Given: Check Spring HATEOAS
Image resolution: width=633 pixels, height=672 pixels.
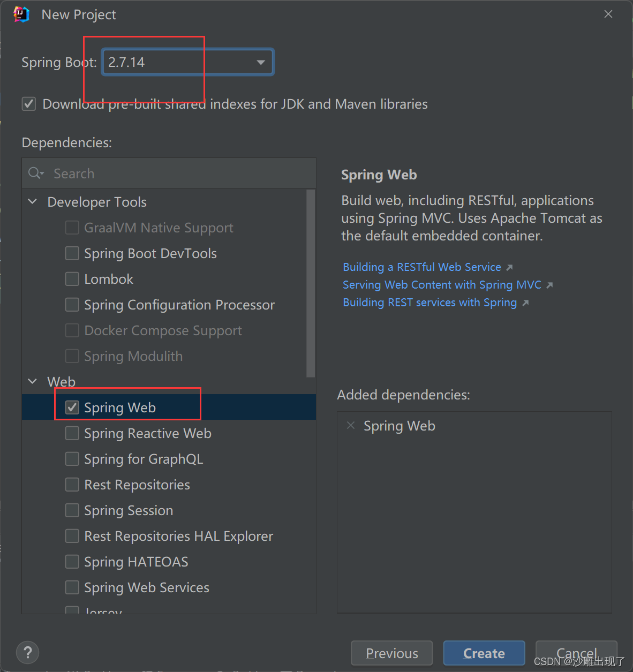Looking at the screenshot, I should 72,562.
